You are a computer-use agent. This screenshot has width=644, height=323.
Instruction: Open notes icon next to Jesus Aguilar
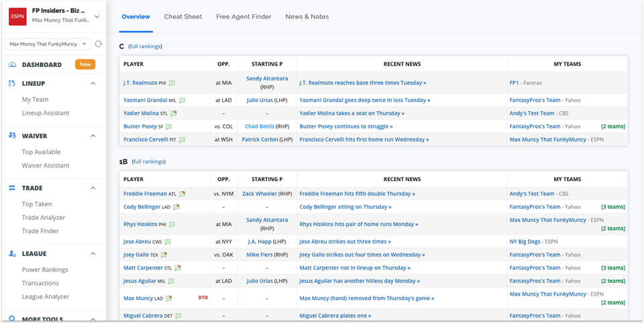point(171,281)
